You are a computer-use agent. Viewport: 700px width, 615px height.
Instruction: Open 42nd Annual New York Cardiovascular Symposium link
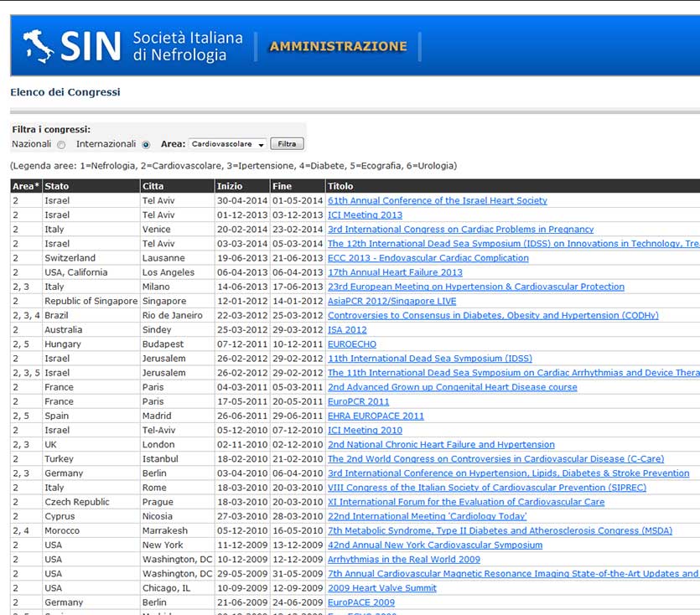click(435, 545)
